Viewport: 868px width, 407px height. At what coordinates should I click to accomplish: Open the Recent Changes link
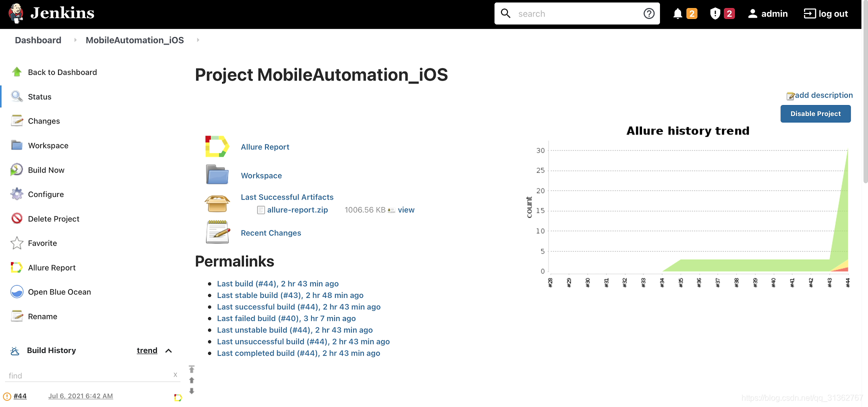[271, 233]
